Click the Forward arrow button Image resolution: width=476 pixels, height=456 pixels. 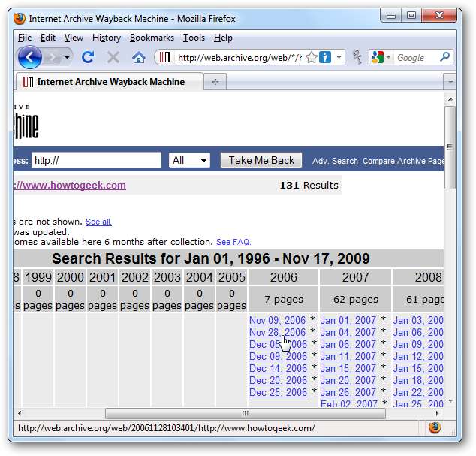click(x=53, y=57)
